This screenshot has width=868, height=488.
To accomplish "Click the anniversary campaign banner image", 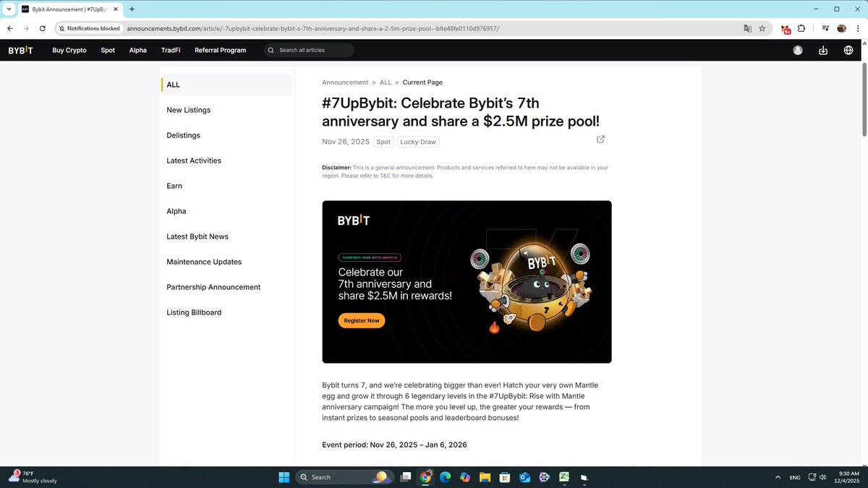I will (x=467, y=282).
